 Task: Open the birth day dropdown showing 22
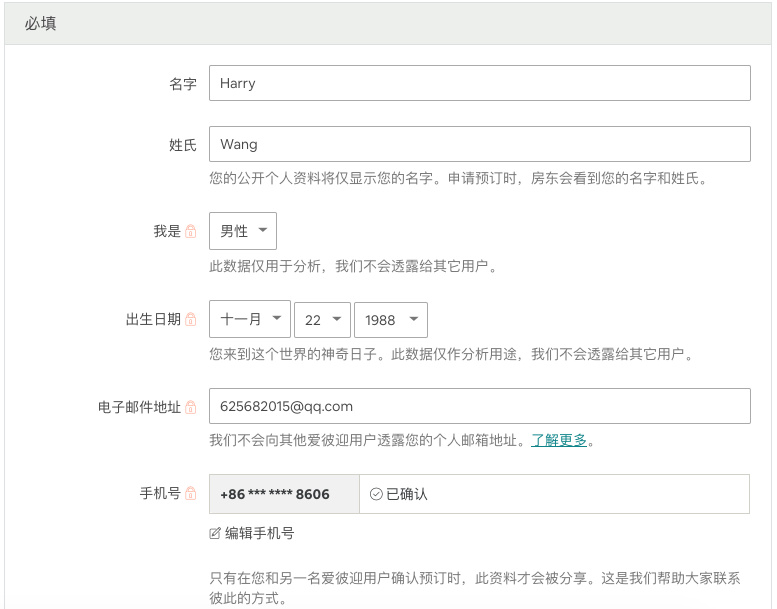322,320
